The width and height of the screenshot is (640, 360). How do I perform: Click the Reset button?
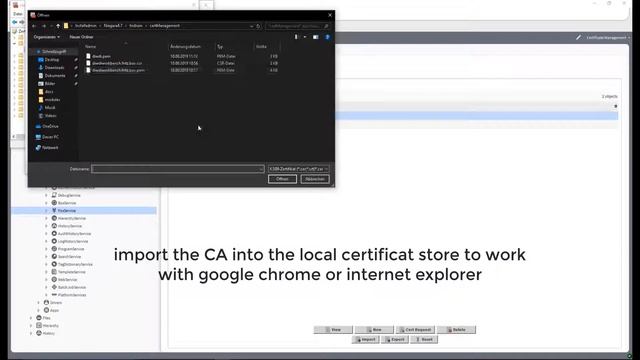click(x=424, y=339)
